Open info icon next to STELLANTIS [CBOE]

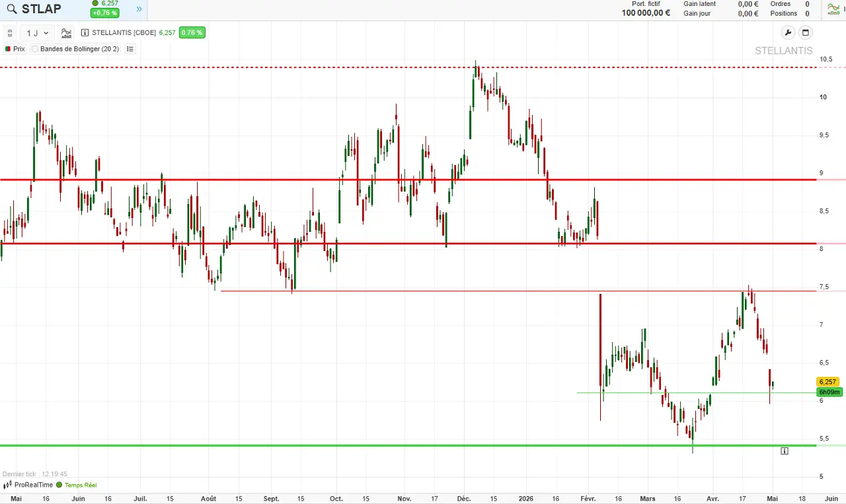[x=85, y=33]
